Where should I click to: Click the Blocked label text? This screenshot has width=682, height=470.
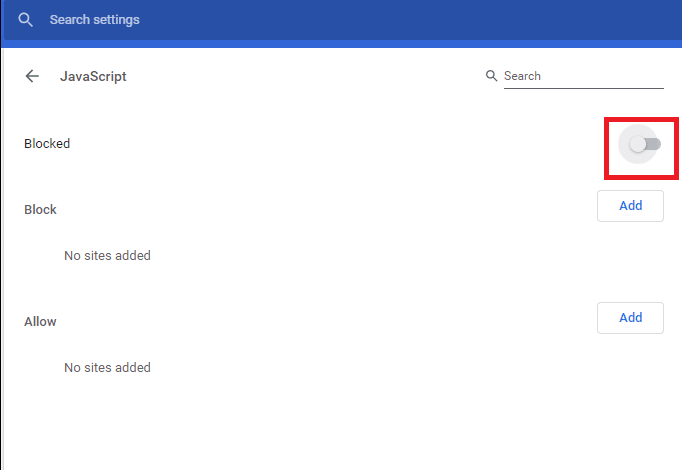[x=47, y=144]
